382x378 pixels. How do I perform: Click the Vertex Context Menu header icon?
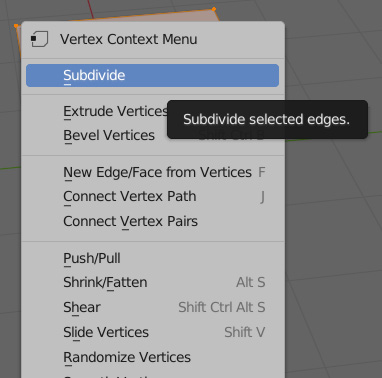tap(39, 39)
